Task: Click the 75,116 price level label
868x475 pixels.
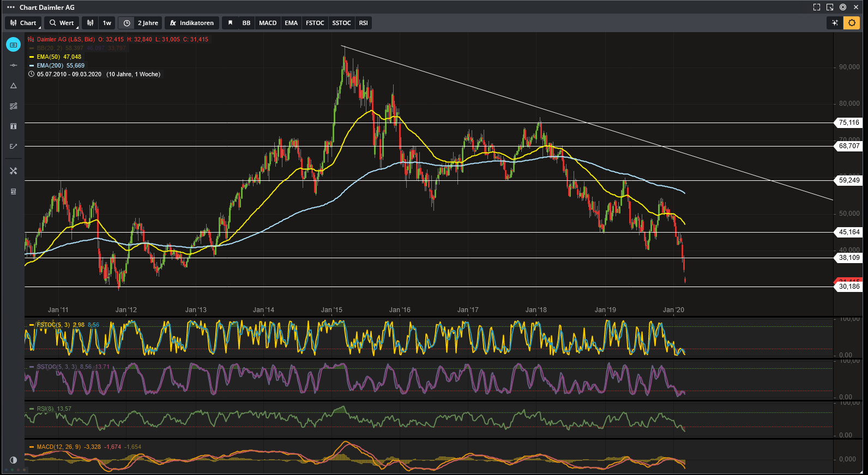Action: [x=849, y=123]
